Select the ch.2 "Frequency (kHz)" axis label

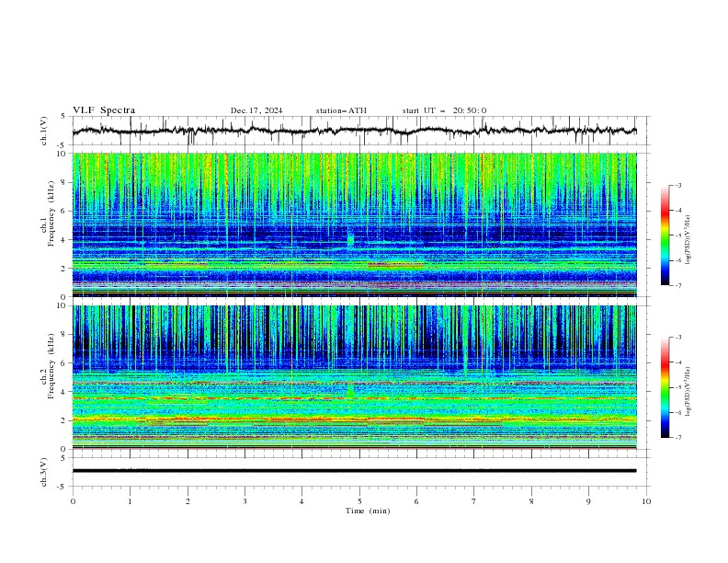[x=51, y=366]
